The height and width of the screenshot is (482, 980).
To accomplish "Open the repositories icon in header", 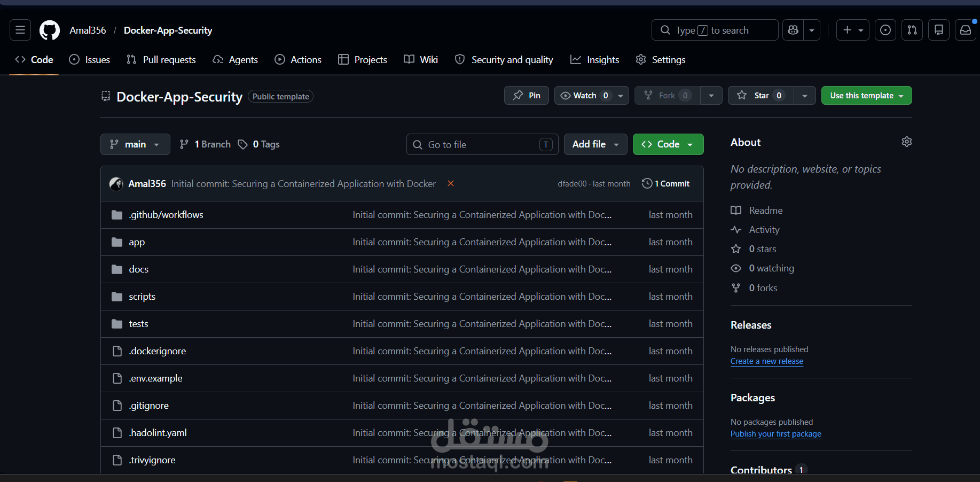I will point(939,30).
